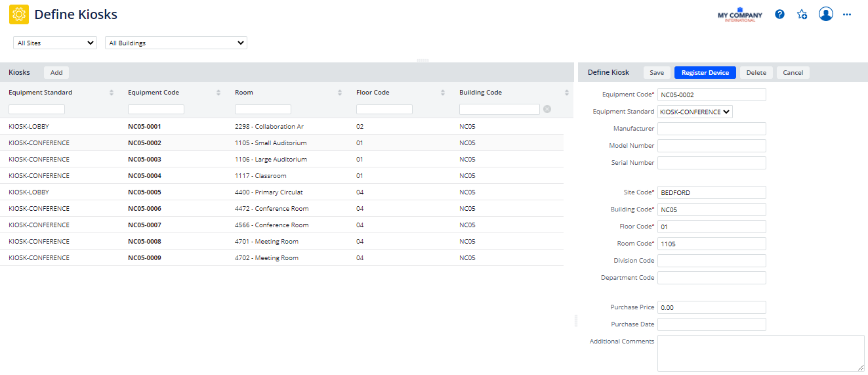Cancel editing the kiosk
This screenshot has height=375, width=868.
coord(793,73)
